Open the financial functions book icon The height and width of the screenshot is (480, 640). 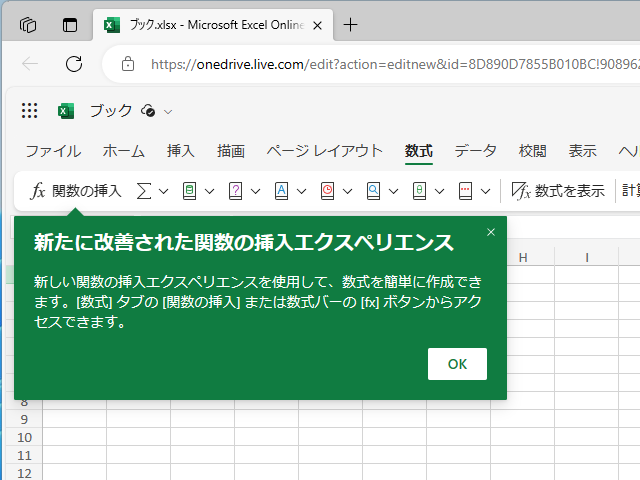(x=189, y=191)
